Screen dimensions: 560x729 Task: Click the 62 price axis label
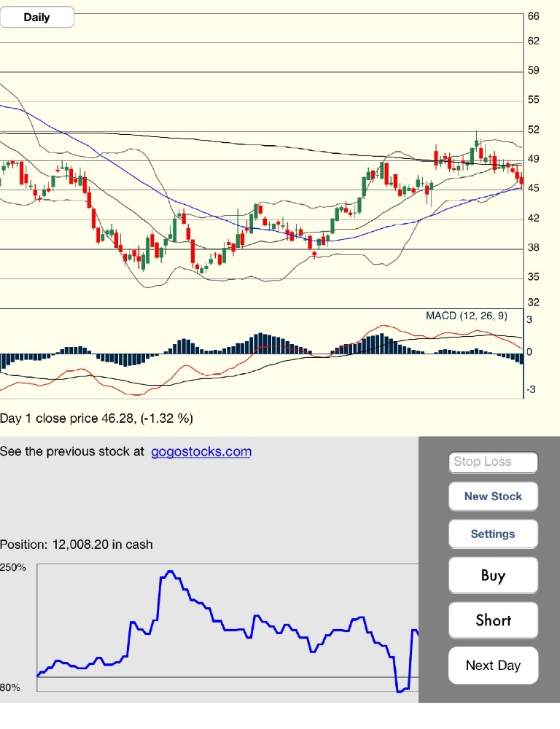point(534,41)
